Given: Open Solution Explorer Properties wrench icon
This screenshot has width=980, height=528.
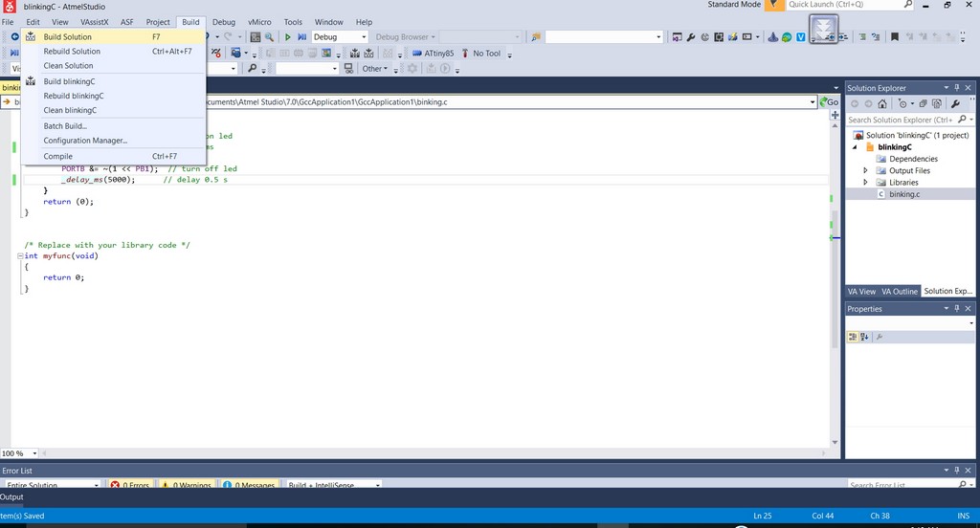Looking at the screenshot, I should pyautogui.click(x=955, y=103).
